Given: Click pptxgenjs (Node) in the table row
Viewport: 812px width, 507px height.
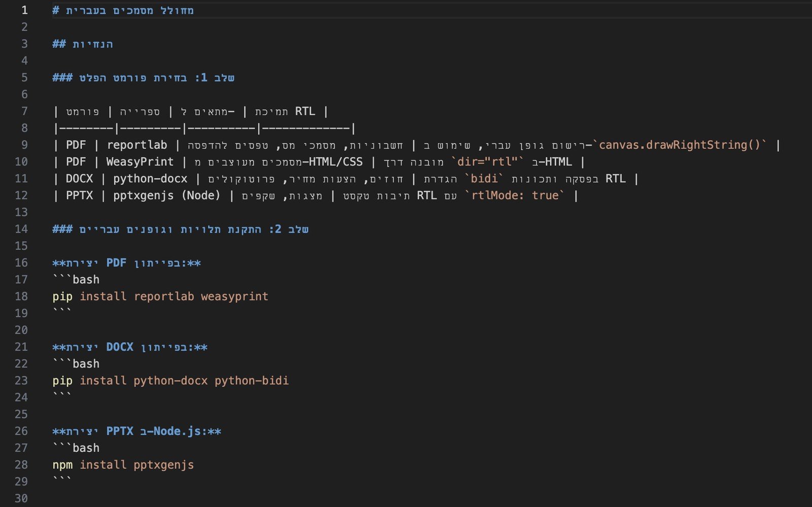Looking at the screenshot, I should (166, 195).
